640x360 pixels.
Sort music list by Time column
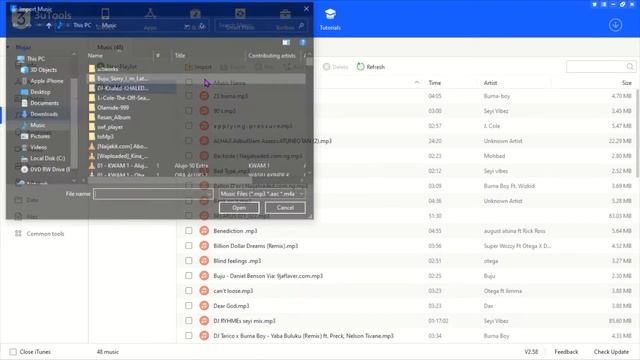pos(435,83)
